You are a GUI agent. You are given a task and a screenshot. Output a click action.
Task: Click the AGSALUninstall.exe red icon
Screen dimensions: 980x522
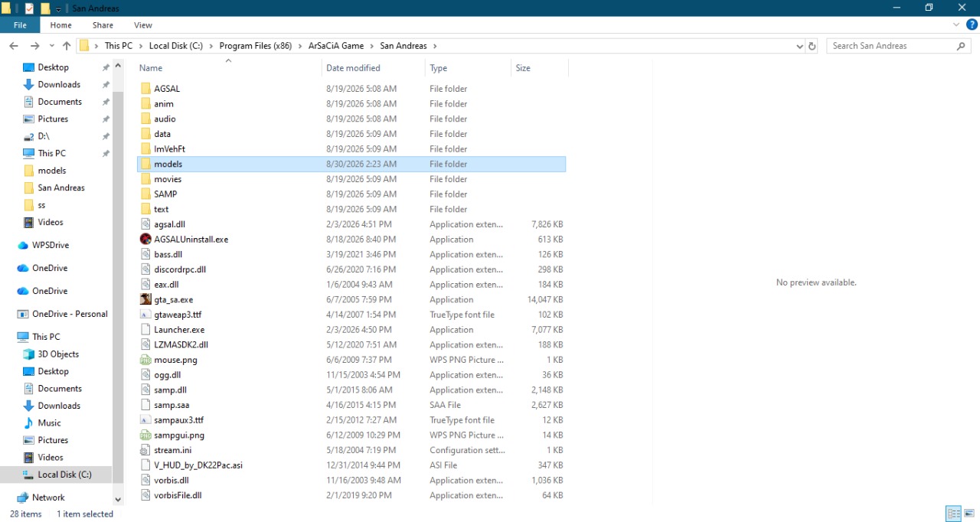146,239
